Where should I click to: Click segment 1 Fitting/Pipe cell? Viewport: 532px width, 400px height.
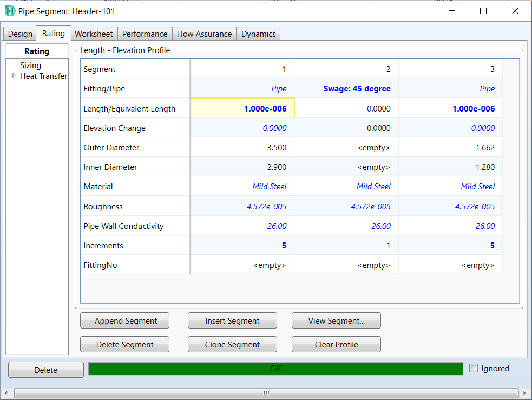click(x=242, y=89)
